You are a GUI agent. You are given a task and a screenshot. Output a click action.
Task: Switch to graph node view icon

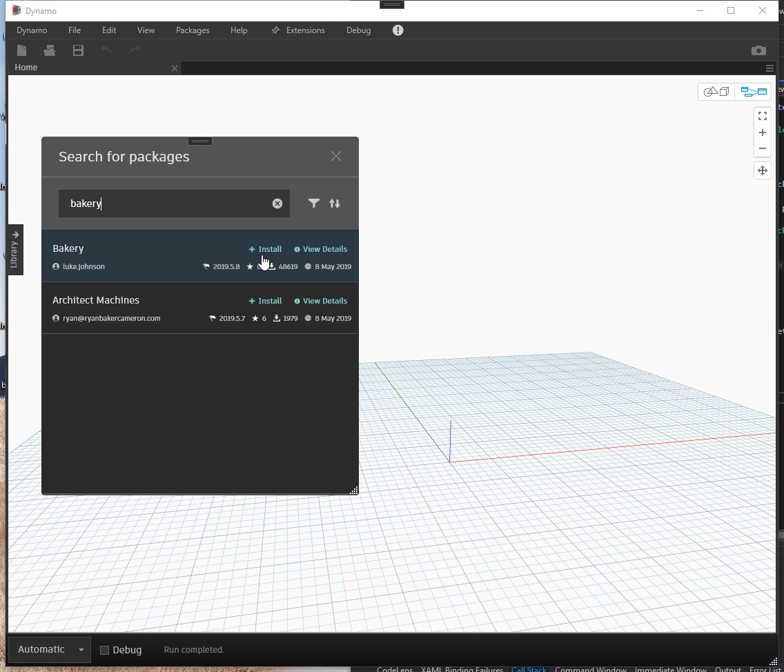(x=753, y=91)
